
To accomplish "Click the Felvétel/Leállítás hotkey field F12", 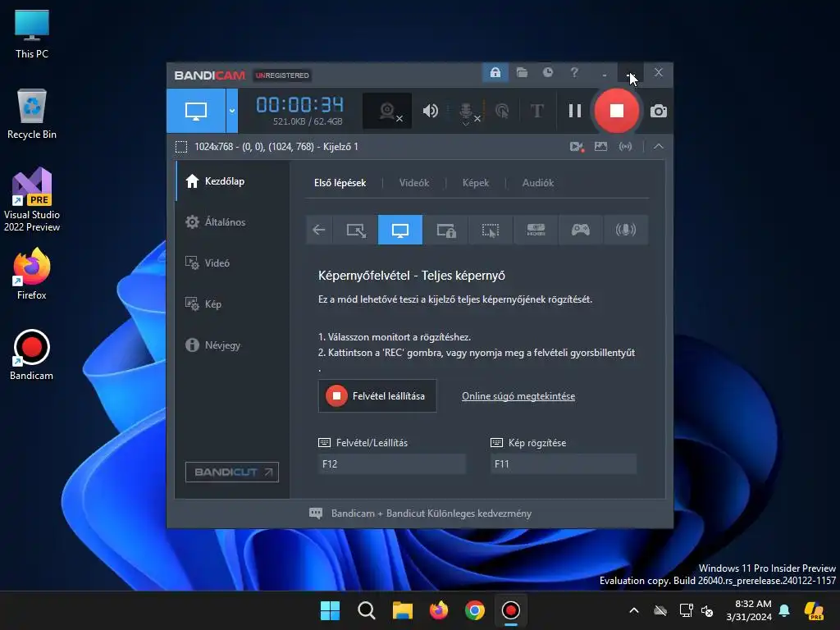I will coord(391,464).
